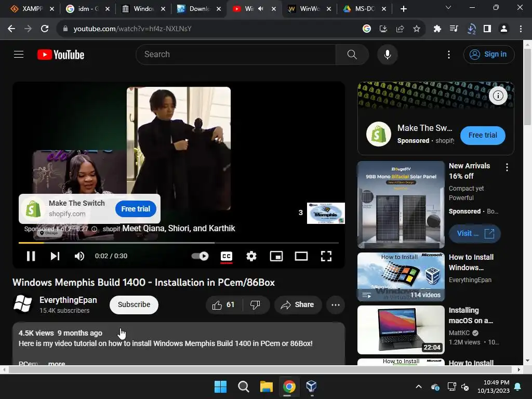The width and height of the screenshot is (532, 399).
Task: Dislike the video with thumbs down
Action: pyautogui.click(x=255, y=304)
